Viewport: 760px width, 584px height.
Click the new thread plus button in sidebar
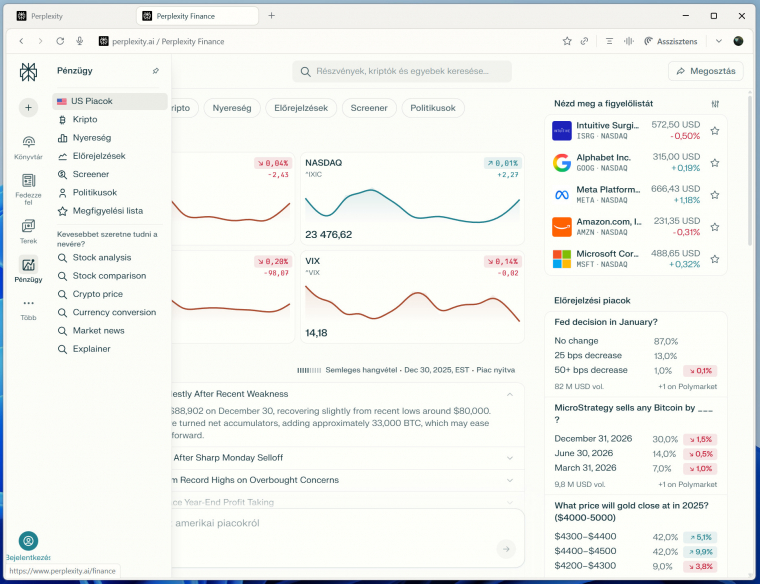pos(28,107)
